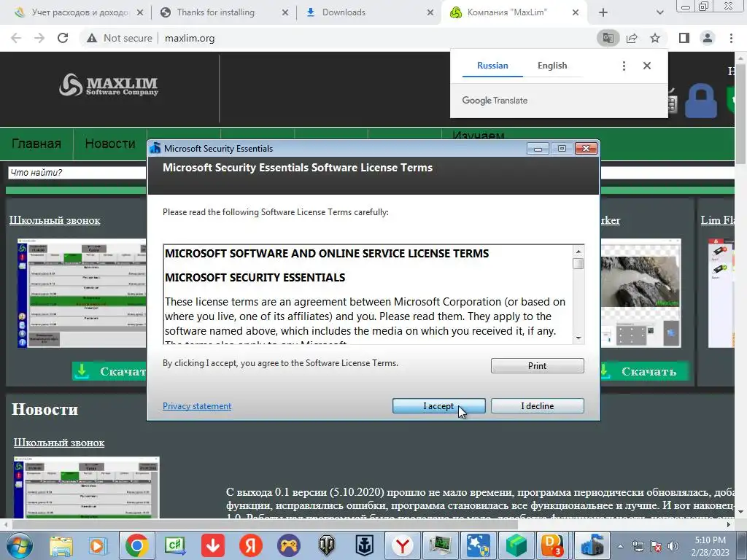The width and height of the screenshot is (747, 560).
Task: Open the monitor app on taskbar
Action: coord(441,545)
